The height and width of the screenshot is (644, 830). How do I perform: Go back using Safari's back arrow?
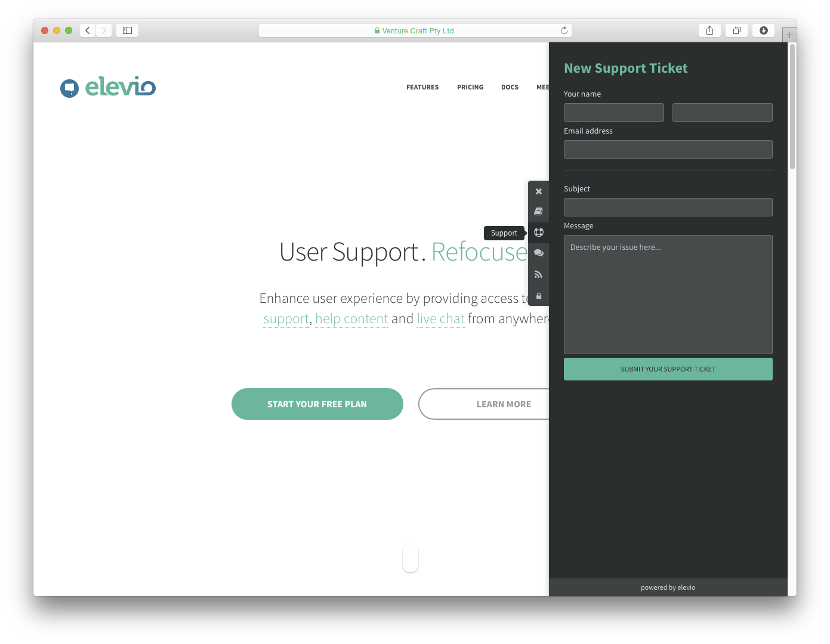coord(88,30)
